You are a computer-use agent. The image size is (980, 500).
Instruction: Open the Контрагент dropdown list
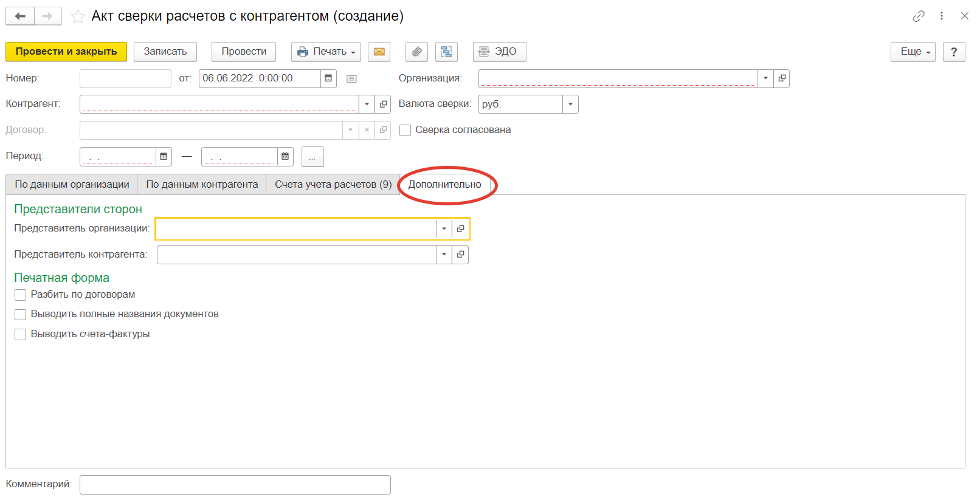click(x=367, y=104)
